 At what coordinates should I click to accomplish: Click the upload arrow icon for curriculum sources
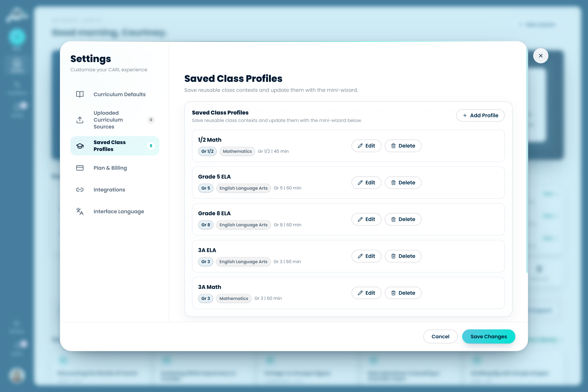(80, 120)
